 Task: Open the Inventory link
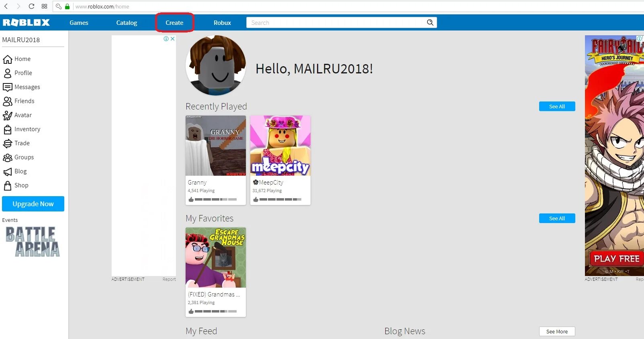pyautogui.click(x=27, y=129)
